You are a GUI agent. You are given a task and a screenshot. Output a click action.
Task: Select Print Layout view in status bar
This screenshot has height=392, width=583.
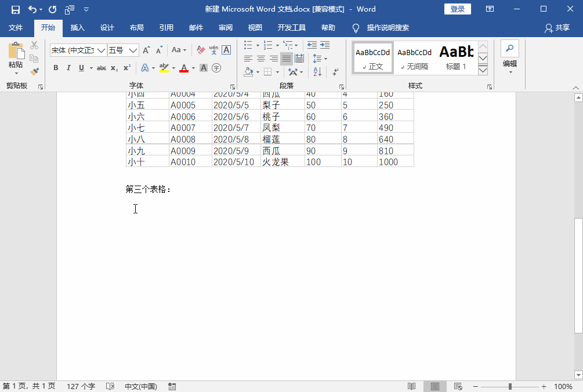coord(435,386)
